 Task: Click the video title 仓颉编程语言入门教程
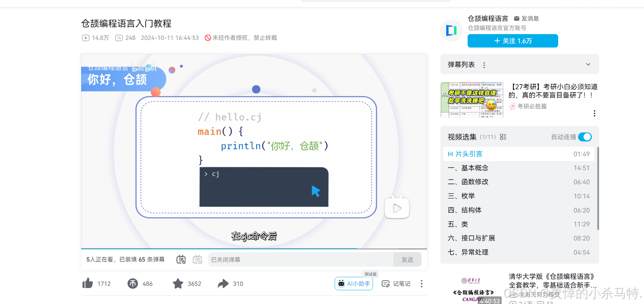[x=126, y=24]
